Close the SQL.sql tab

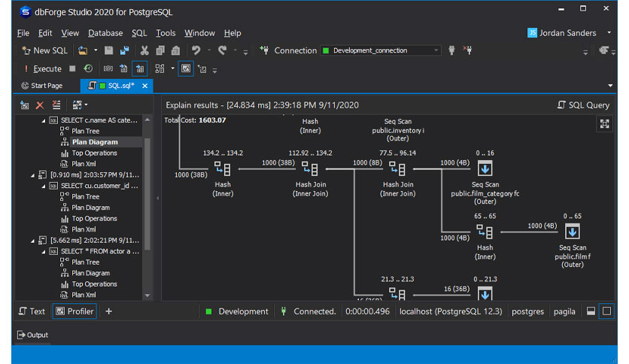(144, 86)
